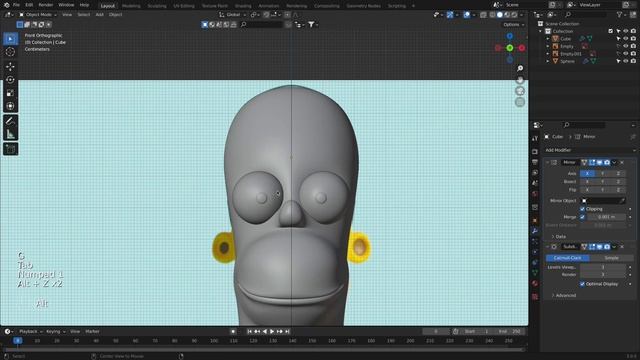Switch to solid viewport shading

tap(500, 15)
